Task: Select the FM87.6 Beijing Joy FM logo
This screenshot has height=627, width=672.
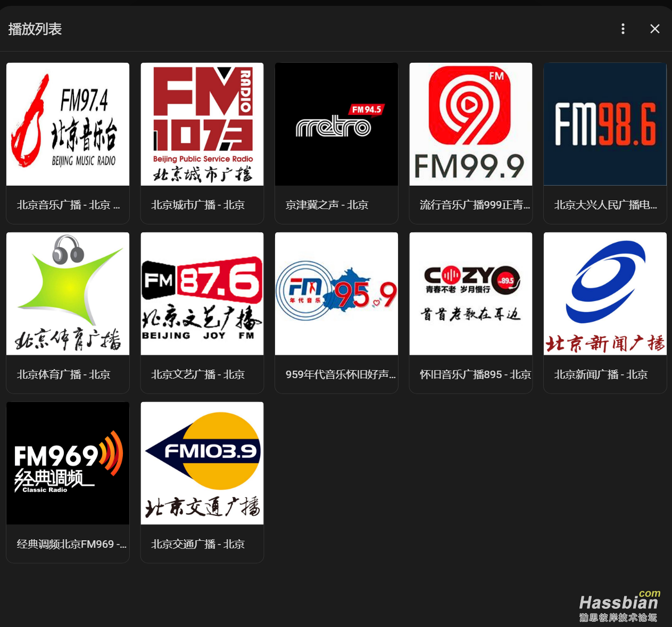Action: 202,294
